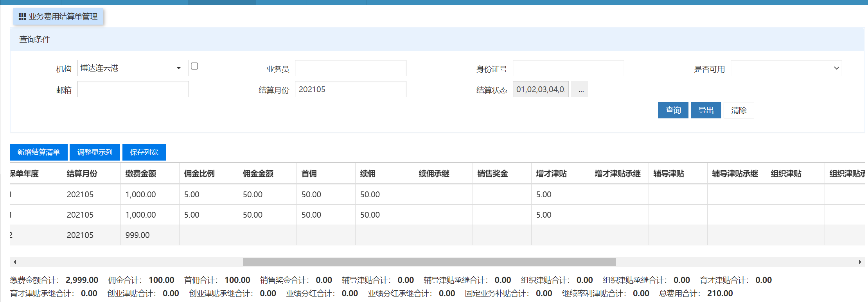
Task: Focus the 业务员 input field
Action: (x=350, y=68)
